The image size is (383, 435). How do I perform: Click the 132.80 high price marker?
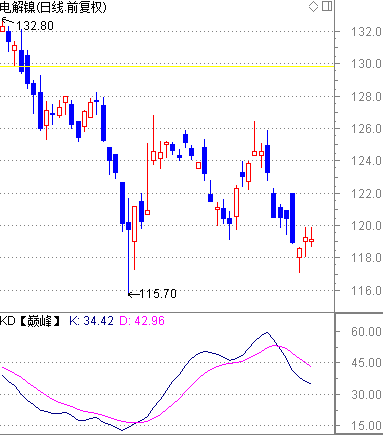pos(35,26)
